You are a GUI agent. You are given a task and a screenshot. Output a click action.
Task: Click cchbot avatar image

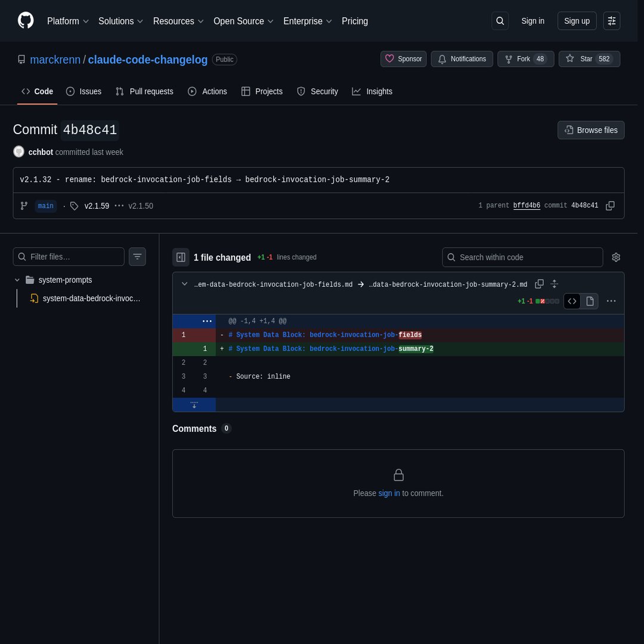pyautogui.click(x=19, y=151)
